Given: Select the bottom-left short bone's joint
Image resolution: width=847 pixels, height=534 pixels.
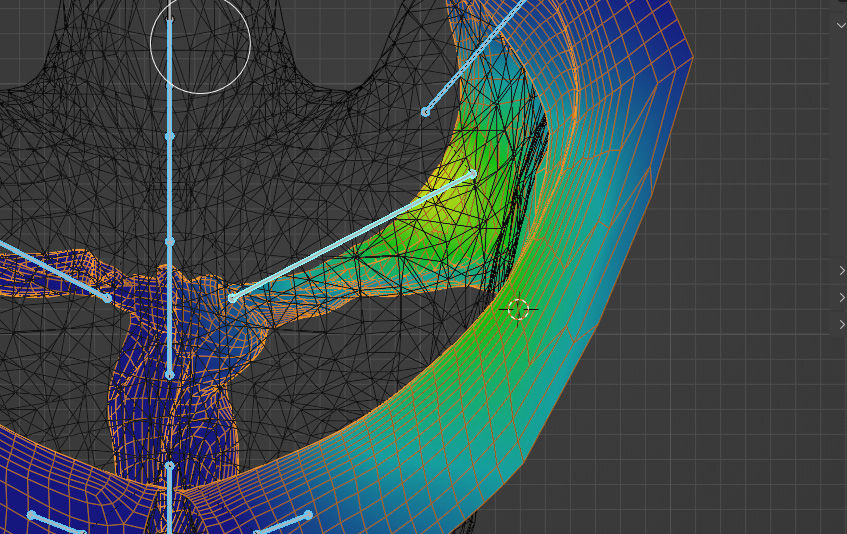Looking at the screenshot, I should point(32,516).
